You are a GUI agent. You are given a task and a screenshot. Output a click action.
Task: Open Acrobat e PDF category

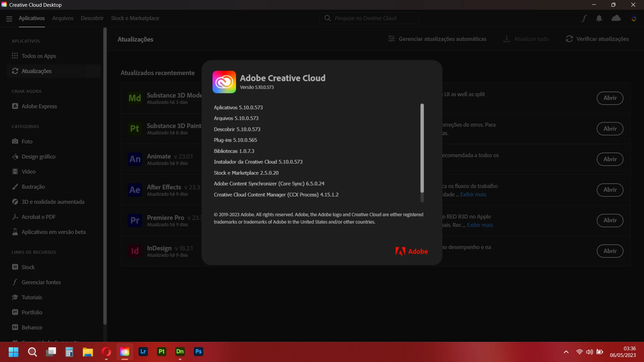39,217
